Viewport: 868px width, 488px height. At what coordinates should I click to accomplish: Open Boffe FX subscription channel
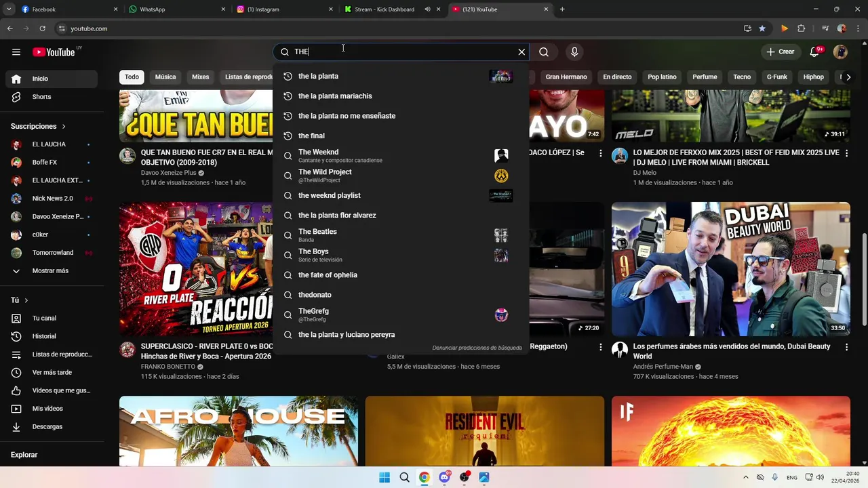(x=52, y=163)
